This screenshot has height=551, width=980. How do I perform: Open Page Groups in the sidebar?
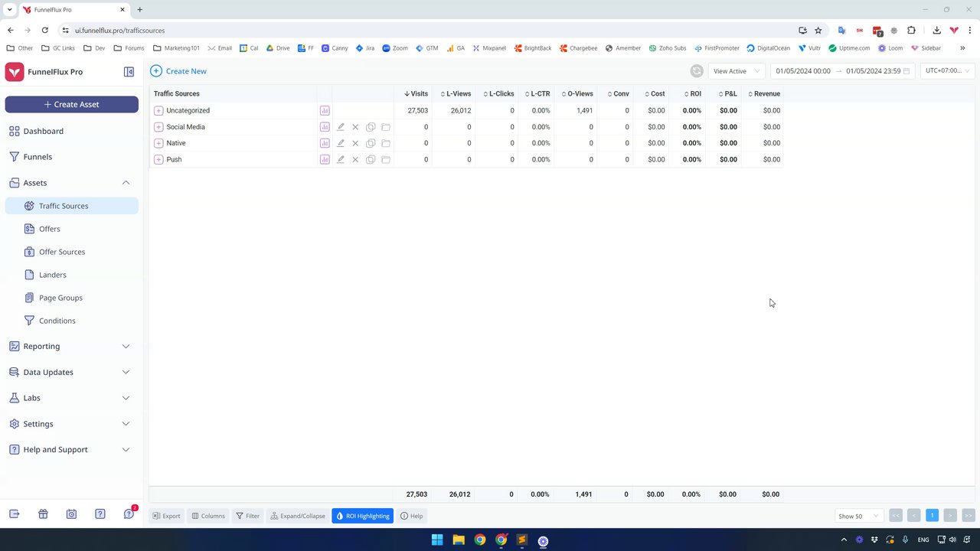click(x=72, y=298)
